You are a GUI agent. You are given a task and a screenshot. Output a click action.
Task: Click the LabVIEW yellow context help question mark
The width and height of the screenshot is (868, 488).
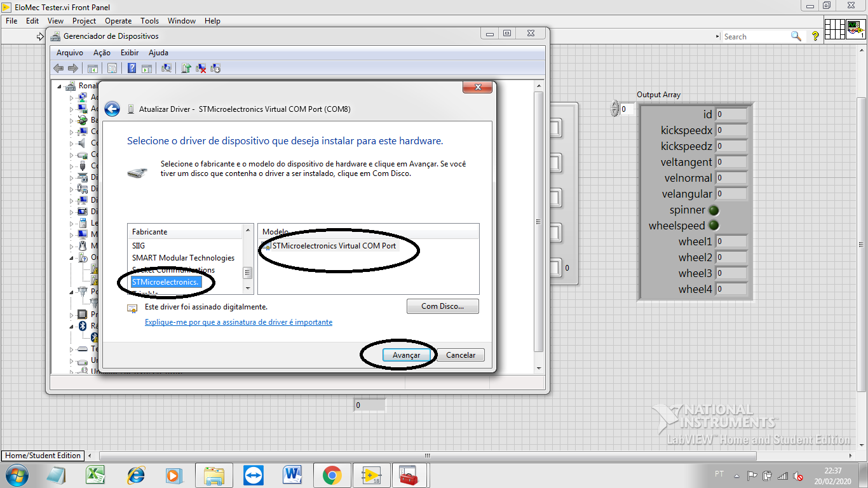[x=815, y=37]
